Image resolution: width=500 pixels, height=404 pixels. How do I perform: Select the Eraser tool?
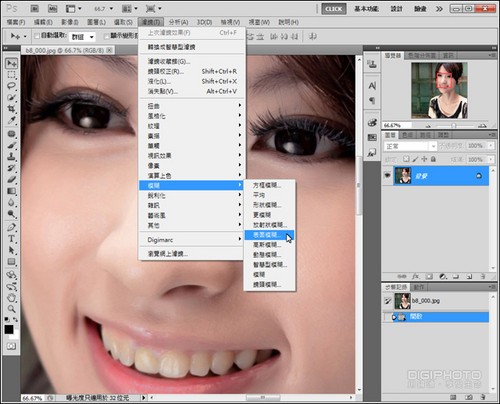pyautogui.click(x=12, y=179)
